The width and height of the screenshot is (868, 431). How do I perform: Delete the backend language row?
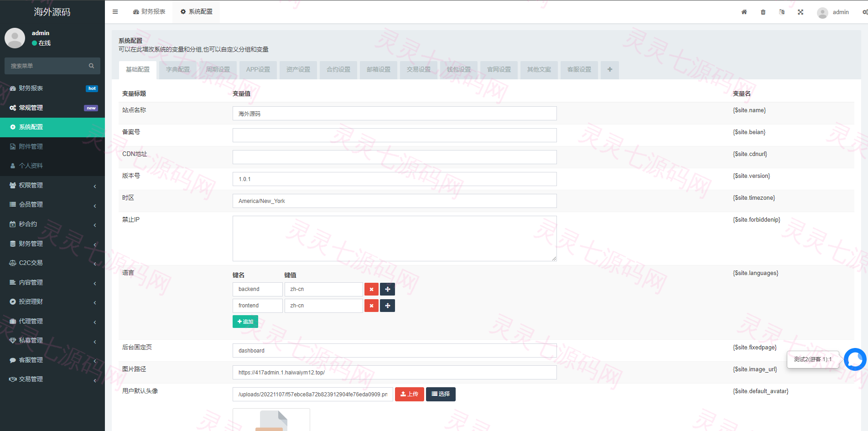tap(371, 289)
